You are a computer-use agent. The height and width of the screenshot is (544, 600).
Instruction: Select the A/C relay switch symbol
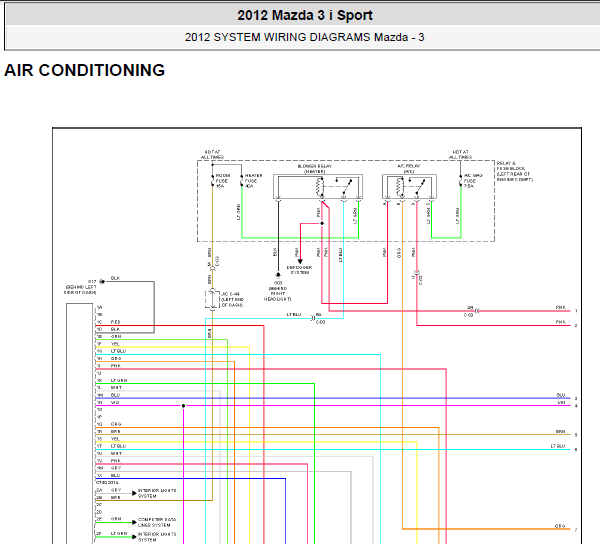click(419, 187)
